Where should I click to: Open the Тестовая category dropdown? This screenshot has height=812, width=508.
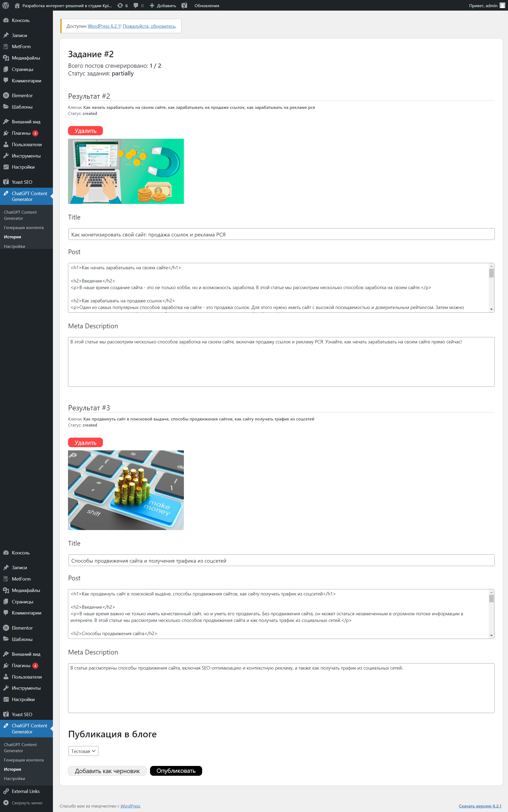tap(83, 751)
